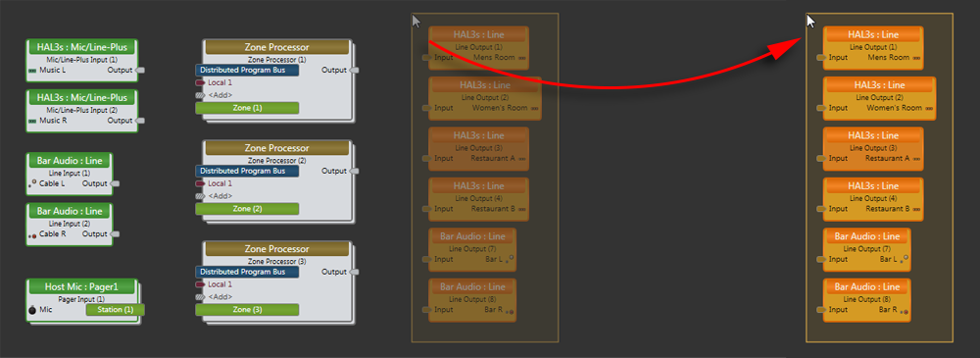Click the connector icon beside bright Restaurant B label
Viewport: 980px width, 358px height.
916,210
